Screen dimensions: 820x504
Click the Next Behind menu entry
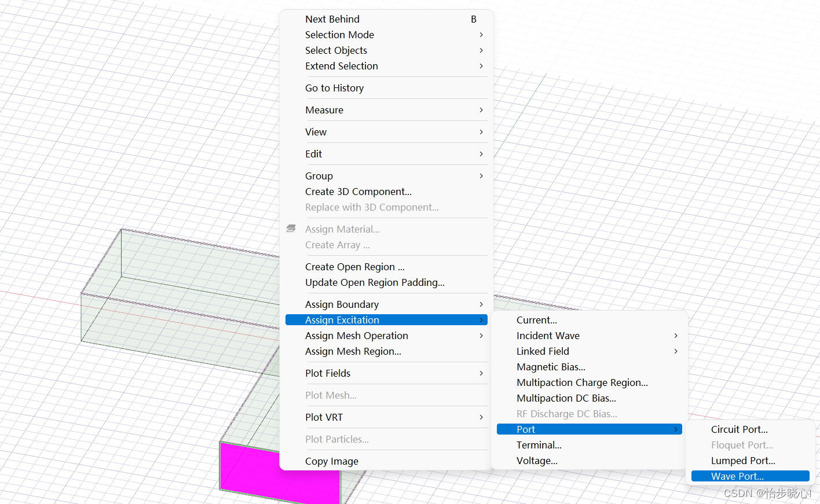tap(386, 19)
